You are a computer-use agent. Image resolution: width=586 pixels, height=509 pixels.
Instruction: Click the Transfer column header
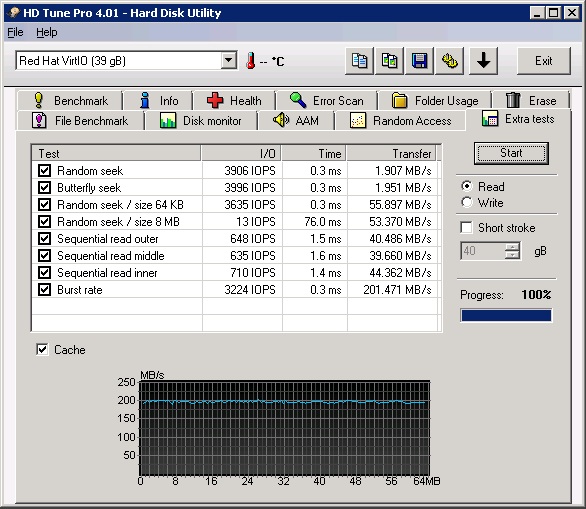pos(391,153)
